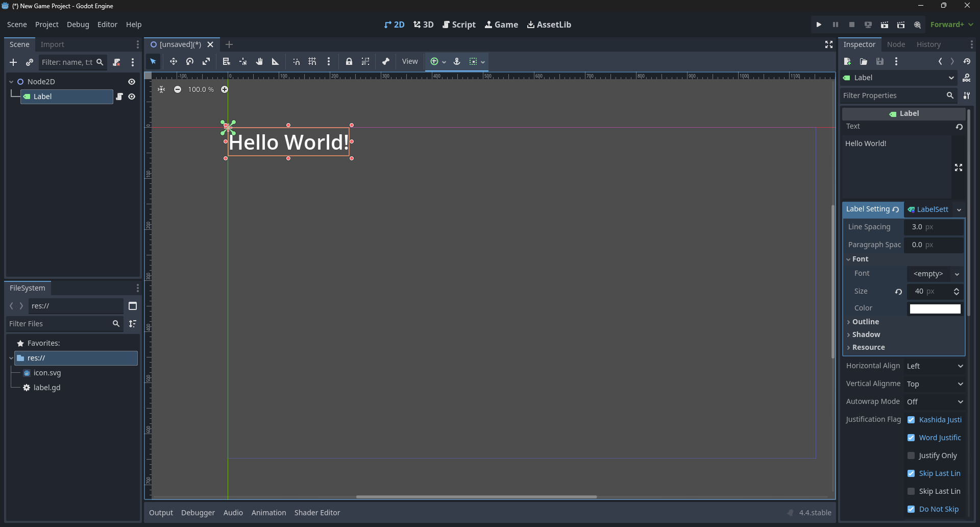Click the white font Color swatch

pos(935,308)
